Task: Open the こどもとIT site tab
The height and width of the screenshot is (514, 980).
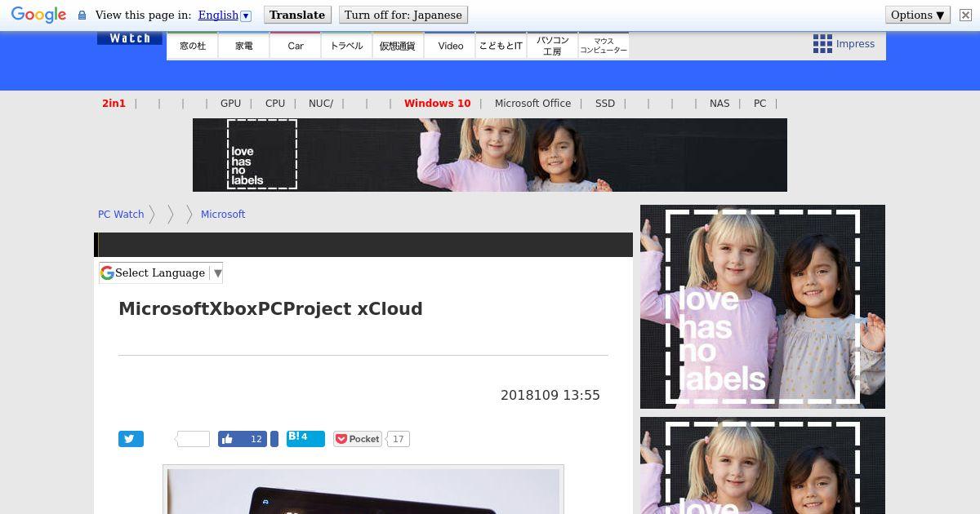Action: click(501, 46)
